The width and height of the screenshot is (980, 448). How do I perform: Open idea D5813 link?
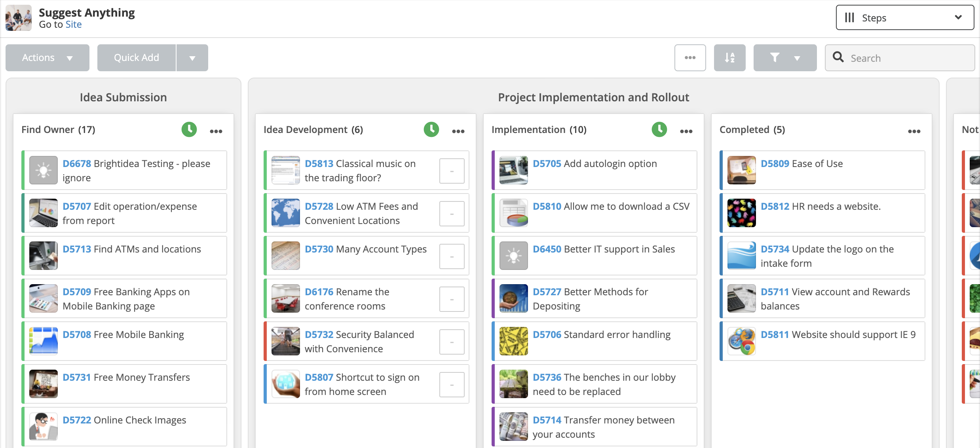(319, 163)
